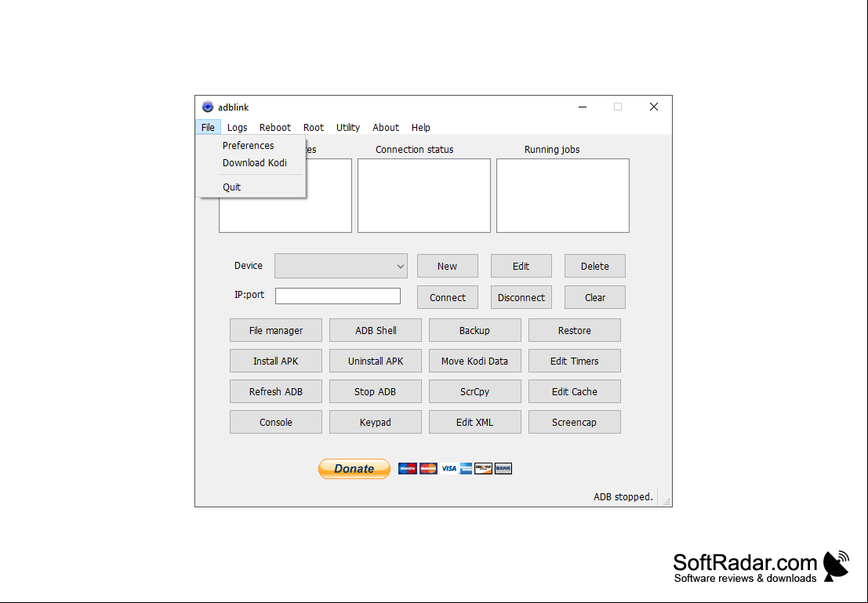
Task: Minimize the adblink window
Action: point(583,107)
